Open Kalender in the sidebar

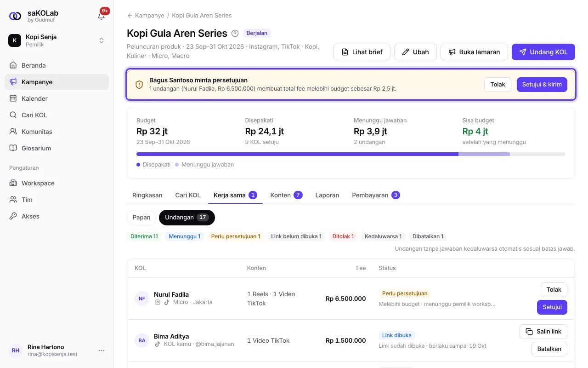click(x=57, y=98)
